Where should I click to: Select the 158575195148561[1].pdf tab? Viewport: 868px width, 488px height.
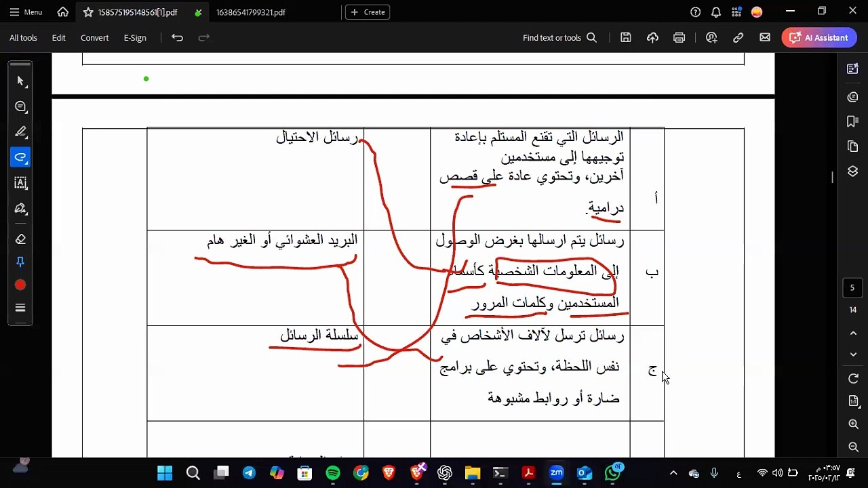coord(138,12)
